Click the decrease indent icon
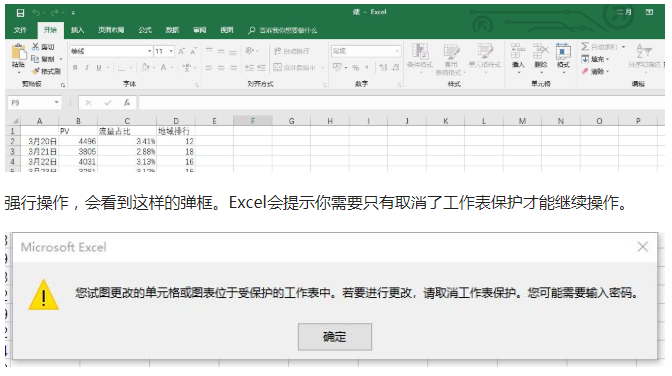The image size is (672, 376). click(250, 68)
